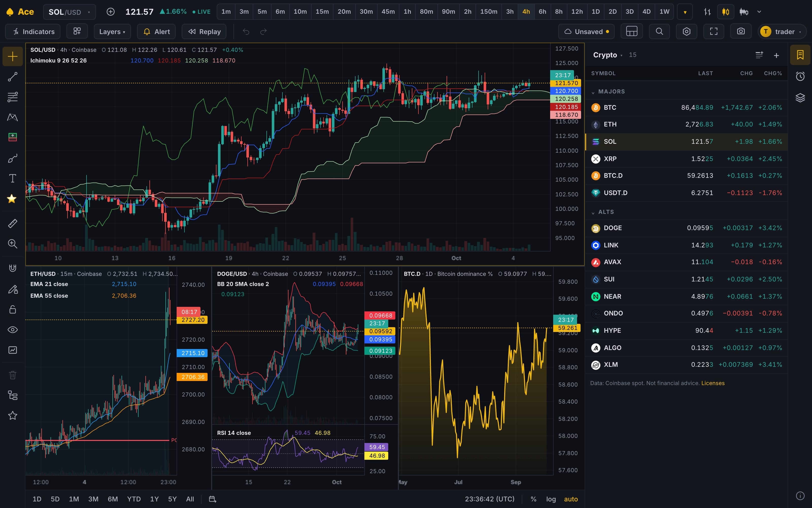Select the 15m timeframe
The image size is (812, 508).
[x=322, y=12]
